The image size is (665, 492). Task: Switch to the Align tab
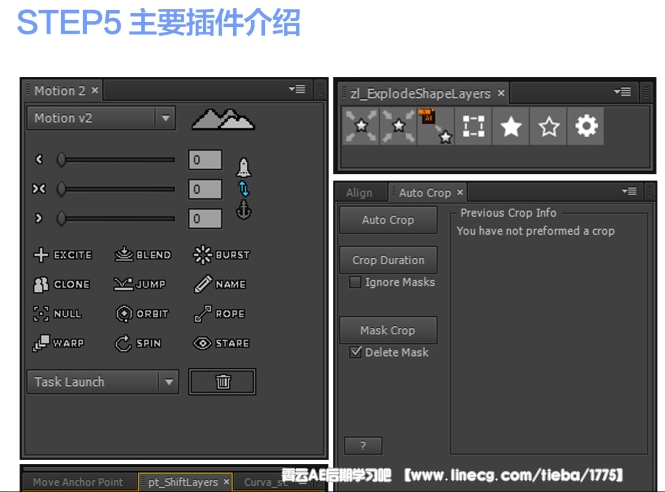coord(359,193)
